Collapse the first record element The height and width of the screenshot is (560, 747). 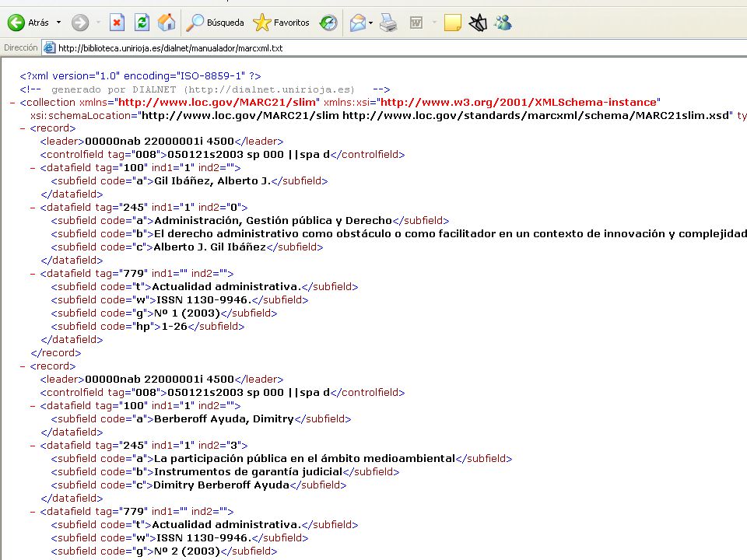(x=23, y=128)
